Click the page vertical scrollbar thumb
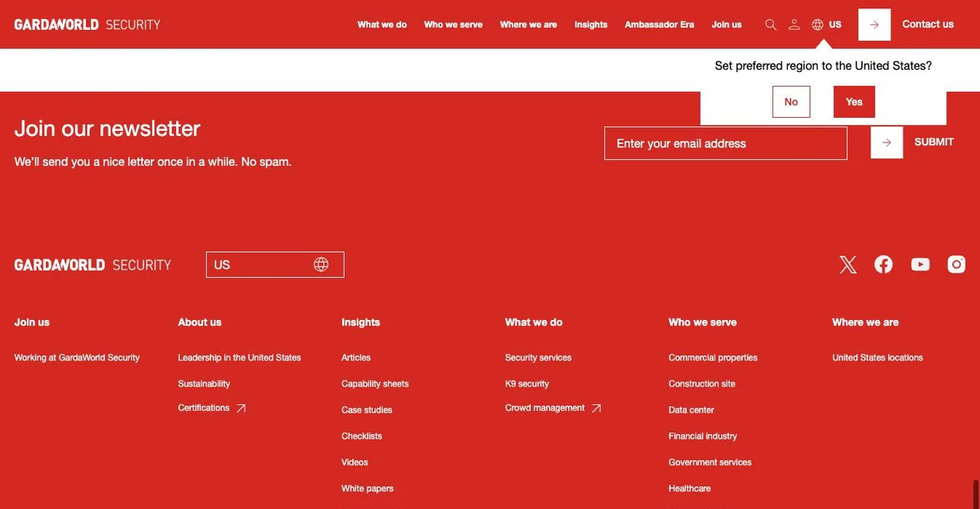Viewport: 980px width, 509px height. pyautogui.click(x=975, y=494)
